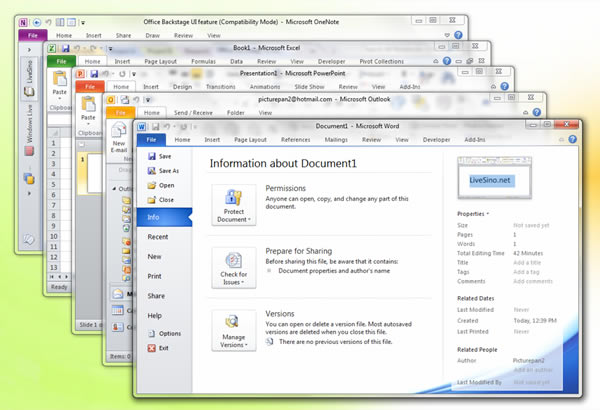Open the Mailings ribbon tab in Word
The width and height of the screenshot is (600, 410).
pyautogui.click(x=337, y=140)
